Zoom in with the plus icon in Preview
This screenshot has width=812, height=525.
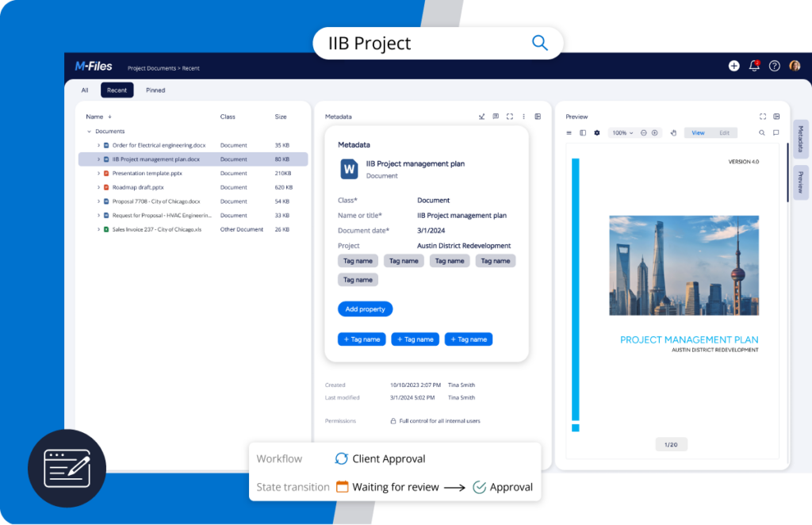tap(654, 132)
